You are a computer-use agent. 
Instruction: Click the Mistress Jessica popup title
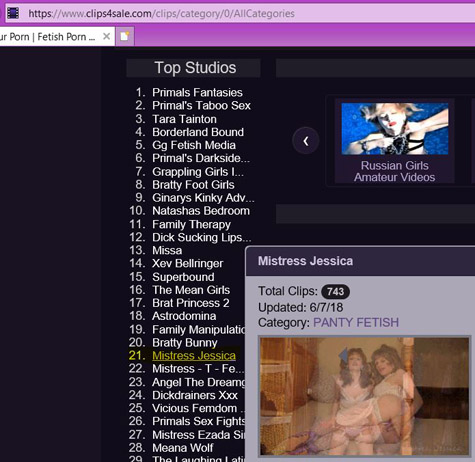tap(305, 261)
